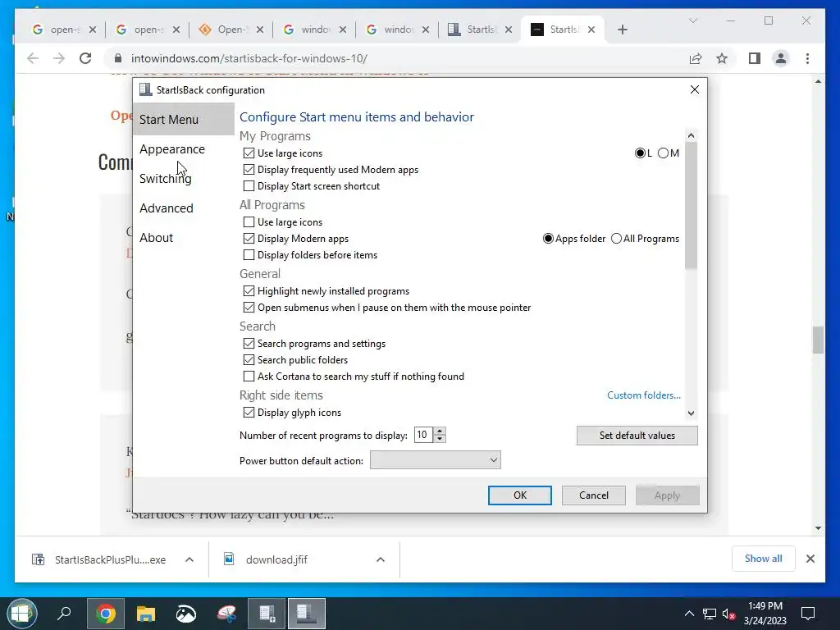Select the M icon size radio
840x630 pixels.
[x=663, y=153]
